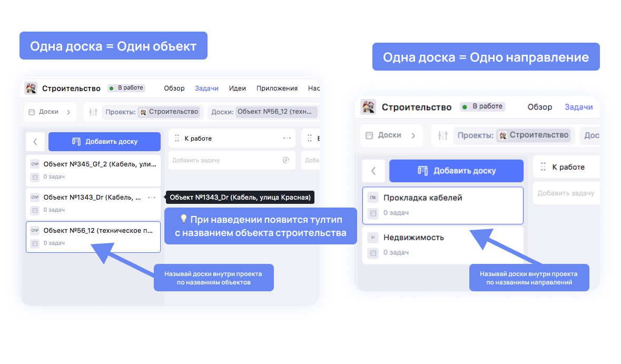Open Обзор tab in the right panel
The width and height of the screenshot is (621, 364).
point(539,107)
